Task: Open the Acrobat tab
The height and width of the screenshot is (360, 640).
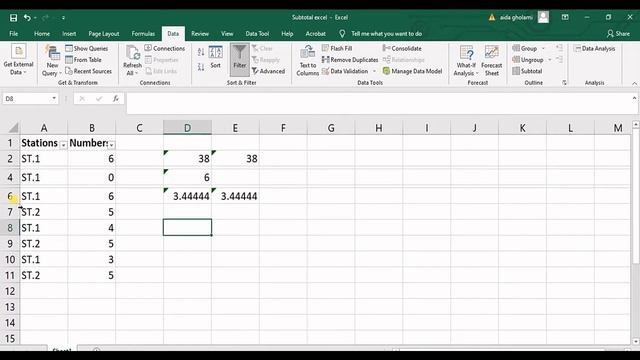Action: [316, 34]
